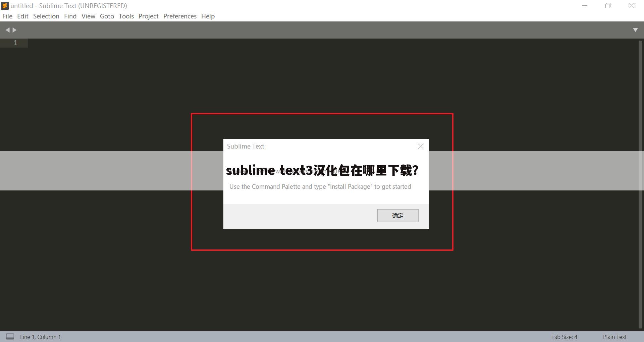Minimize the Sublime Text window
Screen dimensions: 644x342
coord(585,6)
